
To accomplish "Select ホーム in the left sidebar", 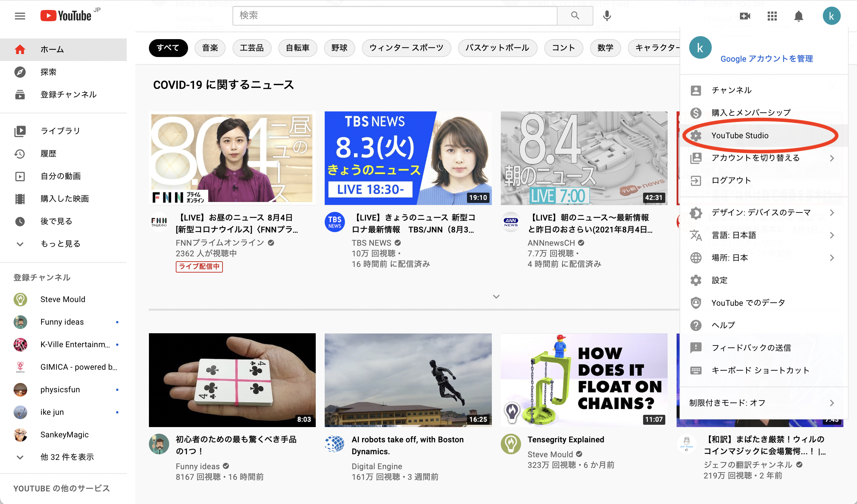I will tap(52, 49).
